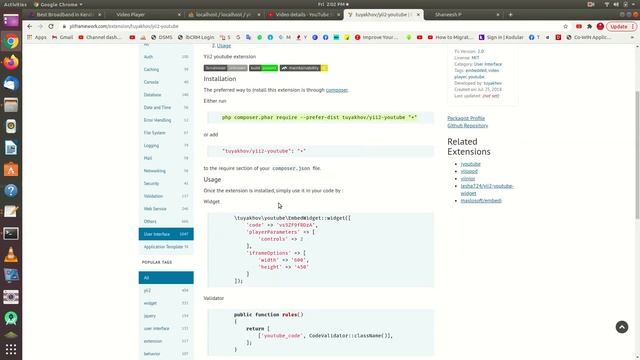Open the clock and calendar in the top bar
The width and height of the screenshot is (640, 360).
pos(333,4)
